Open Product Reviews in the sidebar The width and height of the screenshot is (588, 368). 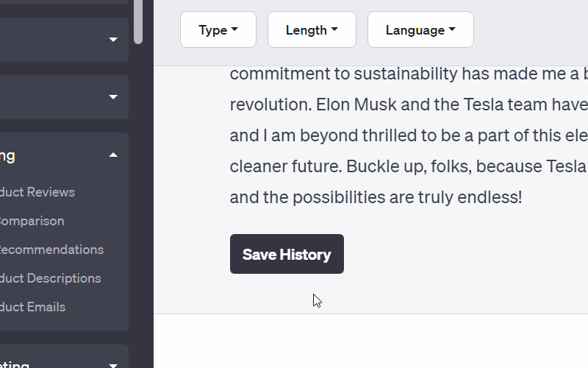click(x=37, y=192)
